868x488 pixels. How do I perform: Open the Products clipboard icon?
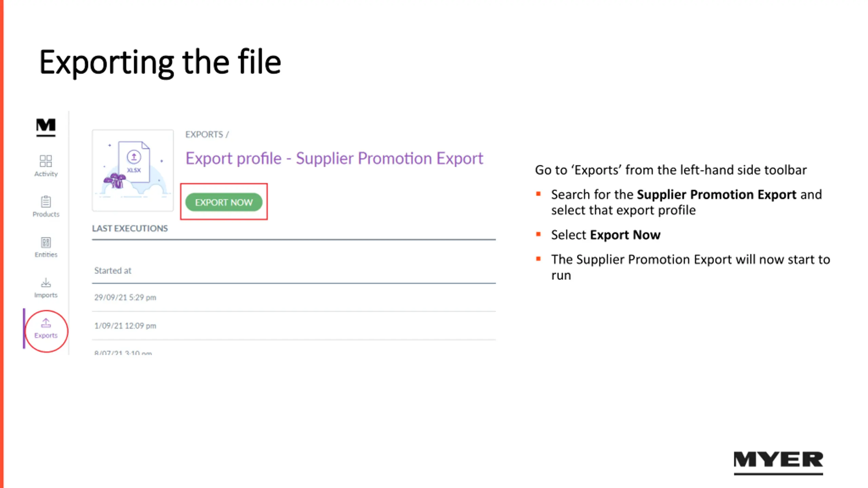pyautogui.click(x=46, y=201)
